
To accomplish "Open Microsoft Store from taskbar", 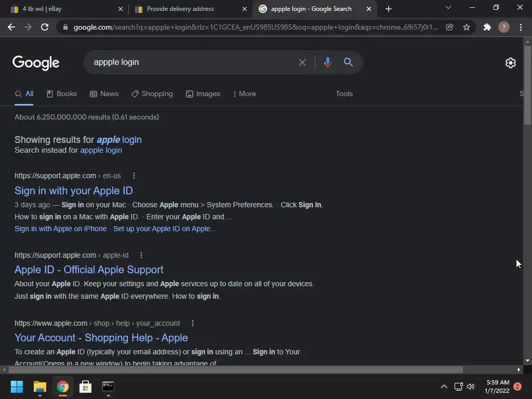I will 86,387.
